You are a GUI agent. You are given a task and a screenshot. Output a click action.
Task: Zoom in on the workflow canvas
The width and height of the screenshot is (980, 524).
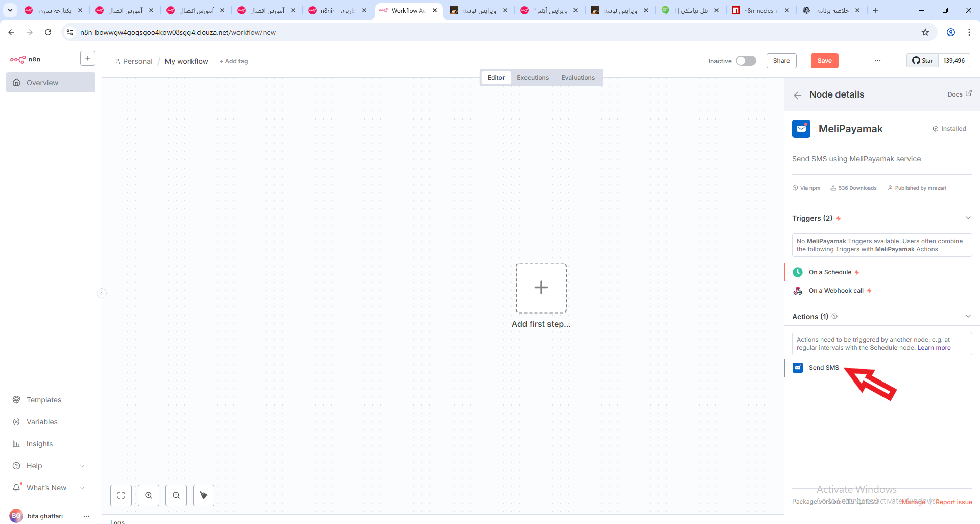pos(149,495)
